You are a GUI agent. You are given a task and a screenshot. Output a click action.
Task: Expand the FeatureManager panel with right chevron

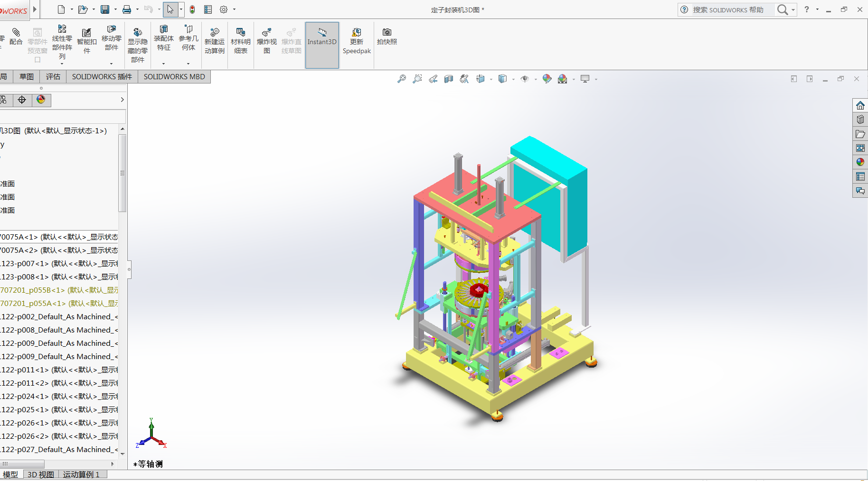(122, 100)
